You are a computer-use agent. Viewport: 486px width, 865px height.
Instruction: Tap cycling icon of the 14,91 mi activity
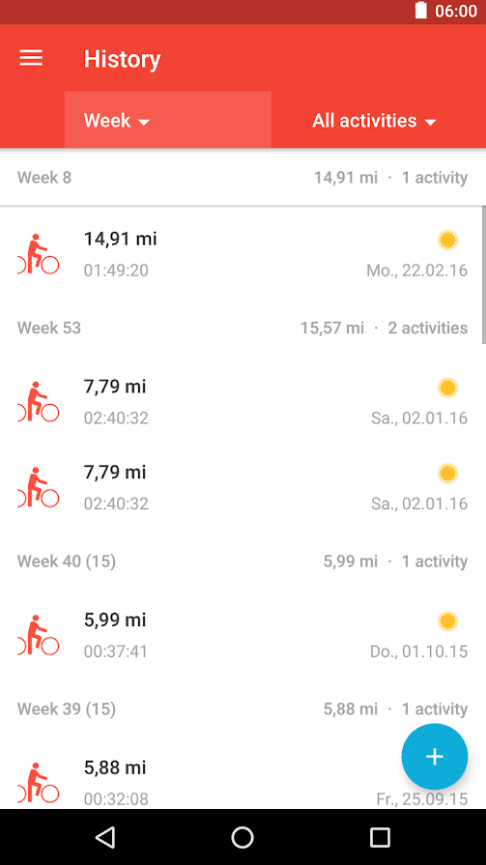coord(38,254)
